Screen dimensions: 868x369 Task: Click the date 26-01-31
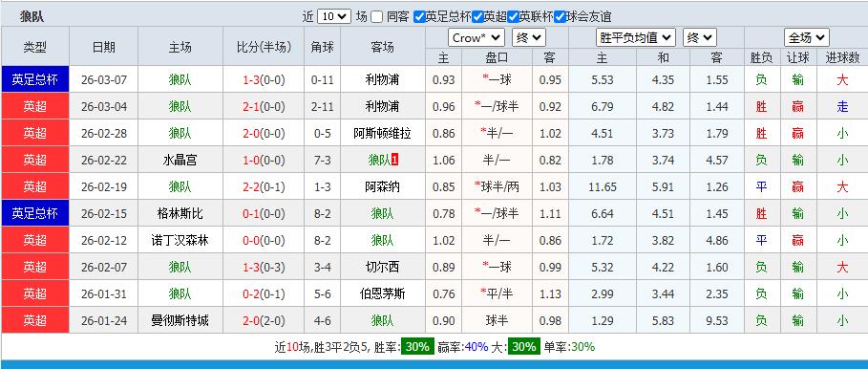[x=103, y=293]
